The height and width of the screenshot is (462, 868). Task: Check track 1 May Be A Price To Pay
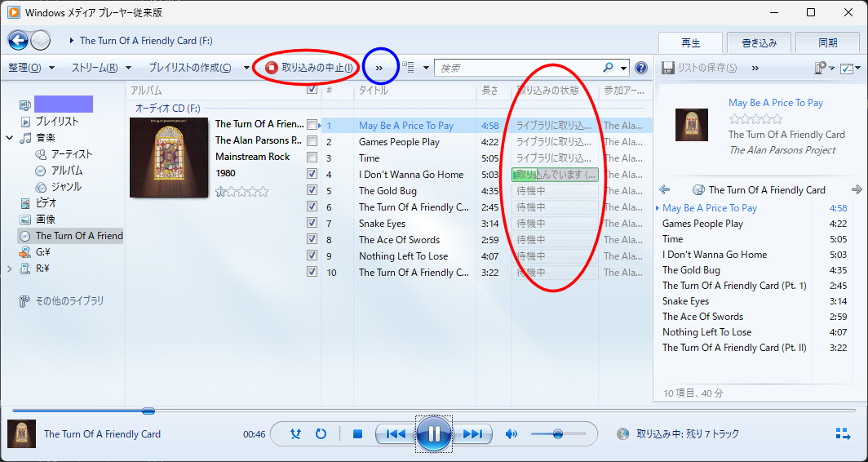[x=312, y=125]
